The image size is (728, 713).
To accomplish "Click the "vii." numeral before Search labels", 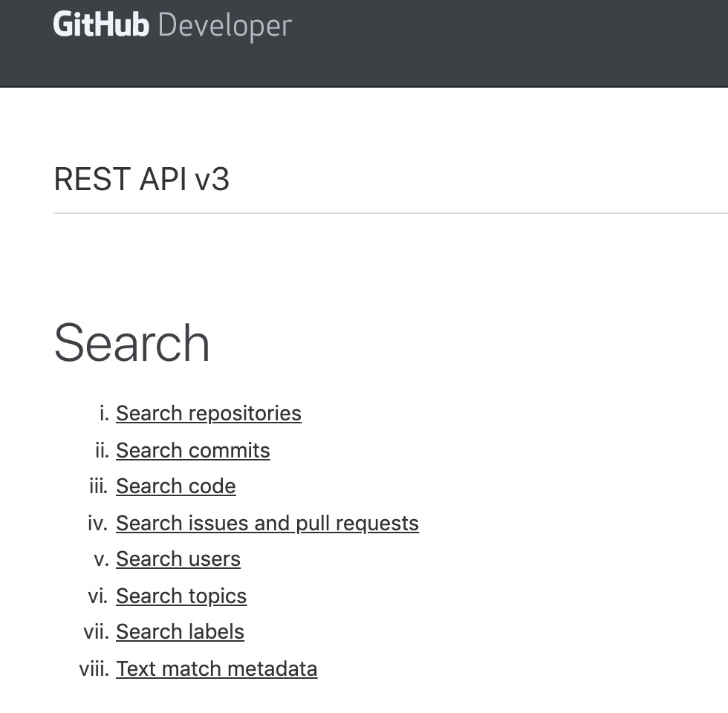I will coord(96,631).
